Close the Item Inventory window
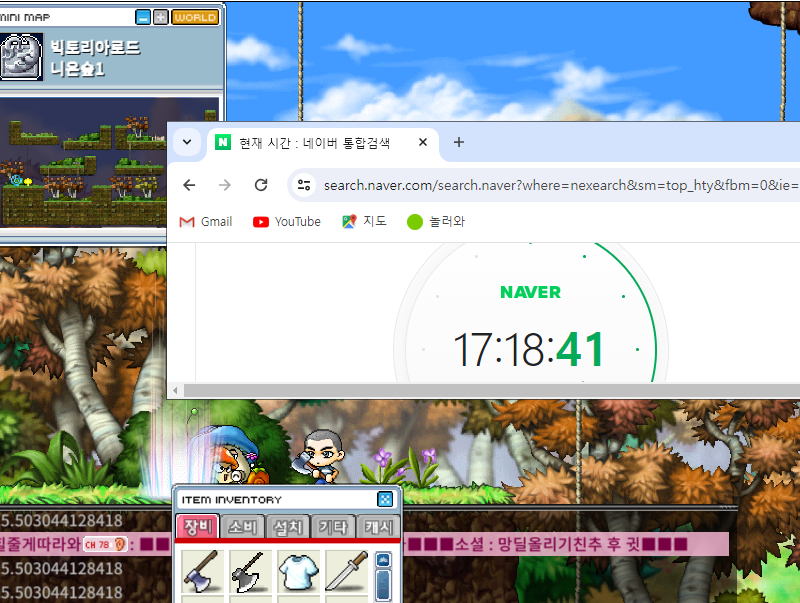The height and width of the screenshot is (603, 800). (385, 499)
